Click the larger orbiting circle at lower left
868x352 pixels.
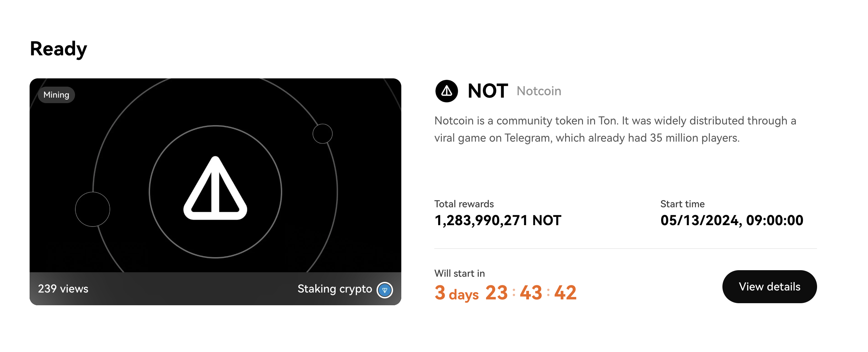click(93, 209)
